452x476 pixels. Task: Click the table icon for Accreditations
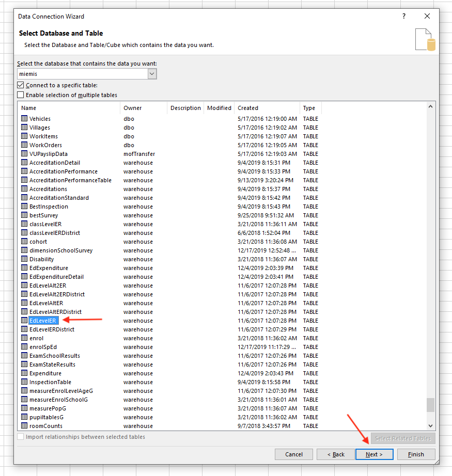[x=24, y=189]
